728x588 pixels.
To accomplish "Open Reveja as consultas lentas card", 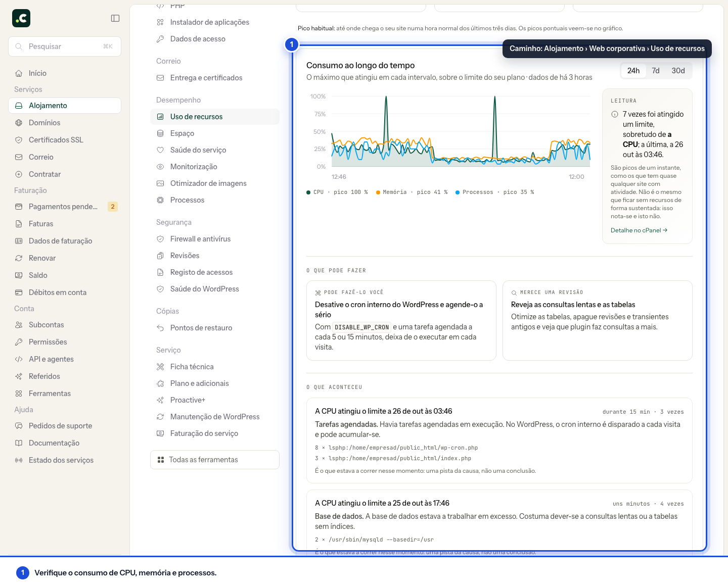I will pos(598,320).
